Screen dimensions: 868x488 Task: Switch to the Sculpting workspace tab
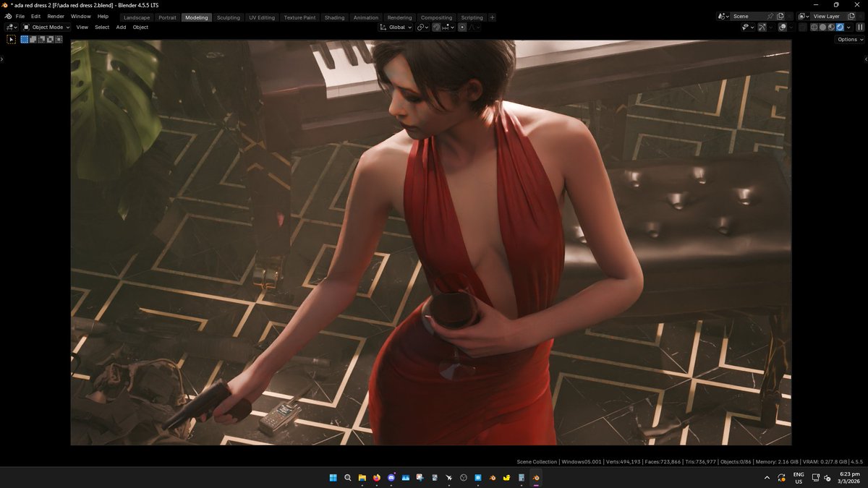click(229, 17)
